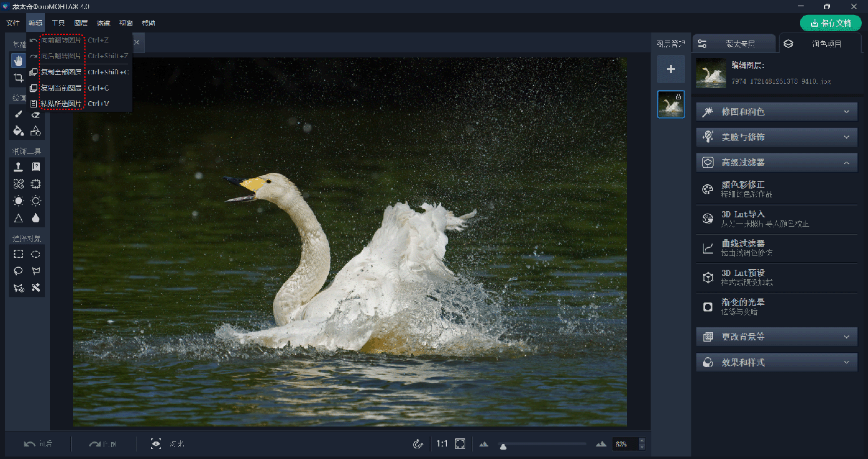Click the large mountain zoom-in icon
868x459 pixels.
click(x=601, y=444)
